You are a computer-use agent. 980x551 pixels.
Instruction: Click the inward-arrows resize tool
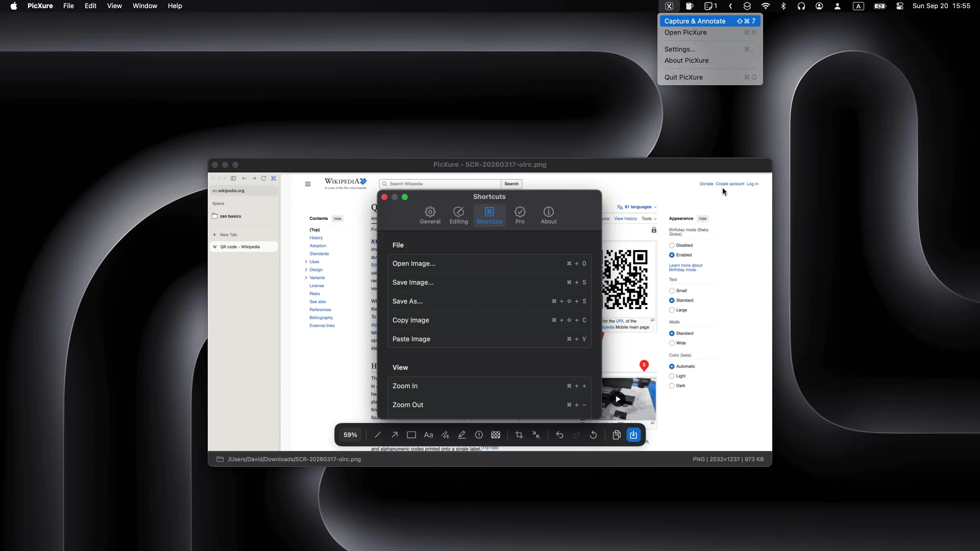536,435
